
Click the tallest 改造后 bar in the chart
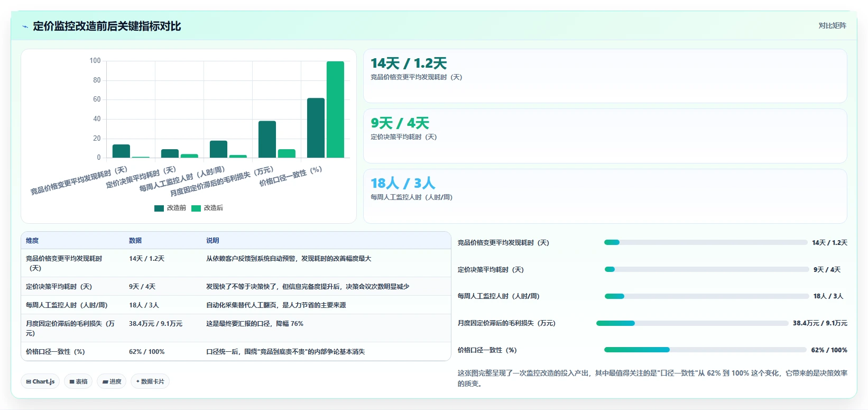point(335,110)
